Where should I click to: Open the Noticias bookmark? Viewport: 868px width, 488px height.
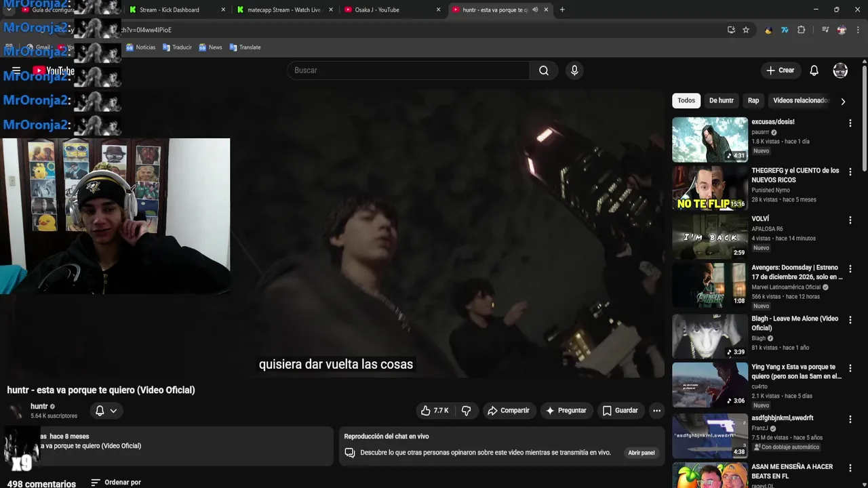pos(140,47)
